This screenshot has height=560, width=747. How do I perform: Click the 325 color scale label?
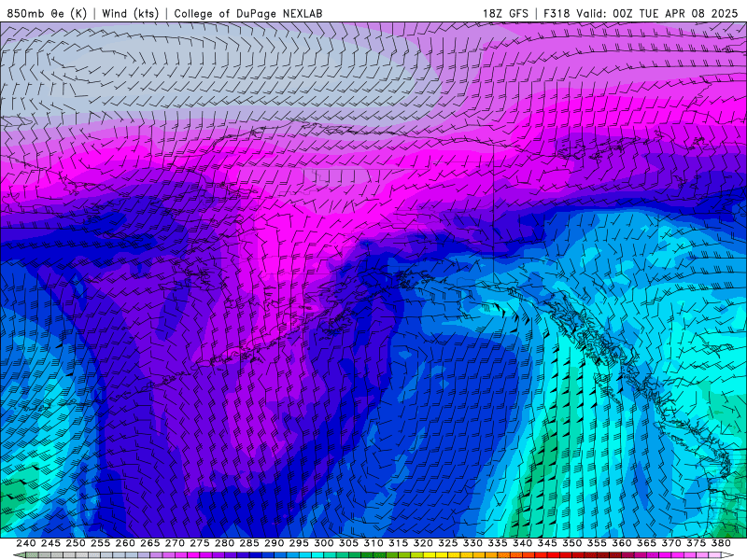(448, 543)
